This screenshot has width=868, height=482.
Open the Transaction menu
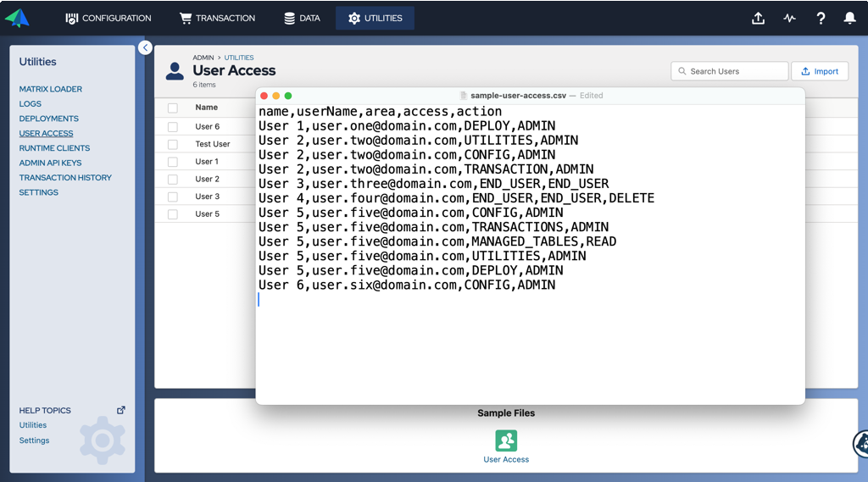[217, 19]
